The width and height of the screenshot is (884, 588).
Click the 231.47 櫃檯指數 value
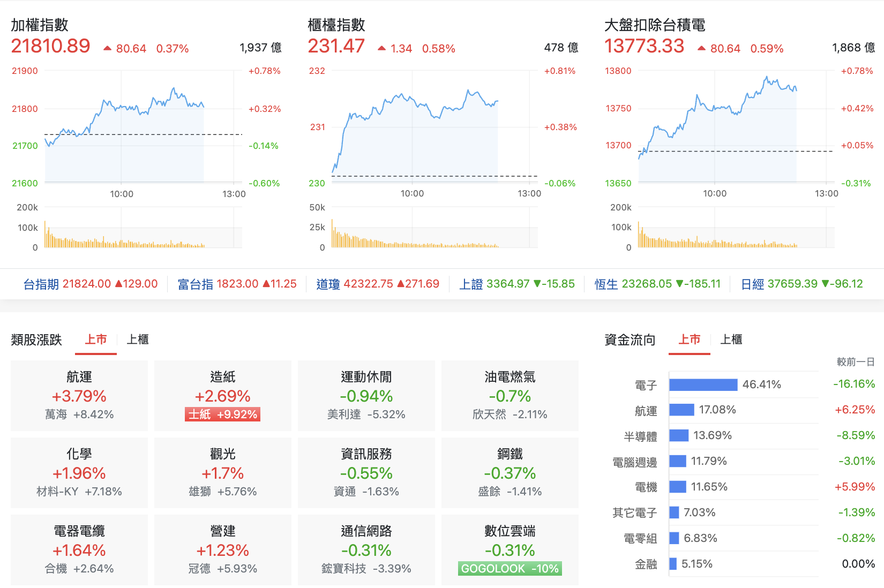coord(336,46)
